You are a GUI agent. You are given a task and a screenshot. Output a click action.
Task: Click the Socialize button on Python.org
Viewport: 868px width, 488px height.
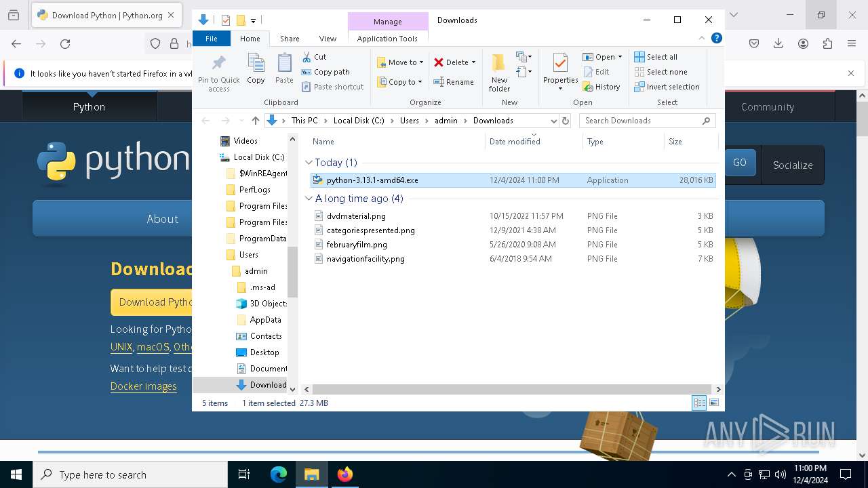coord(793,165)
